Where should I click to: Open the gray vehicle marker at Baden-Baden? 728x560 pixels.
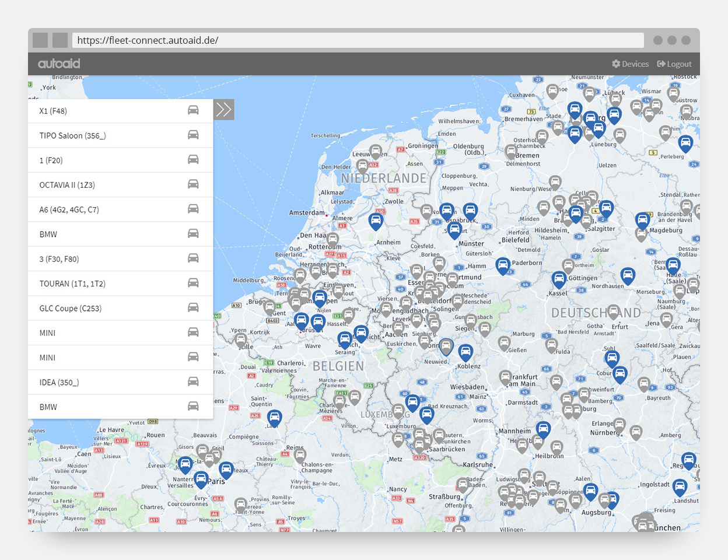coord(463,485)
